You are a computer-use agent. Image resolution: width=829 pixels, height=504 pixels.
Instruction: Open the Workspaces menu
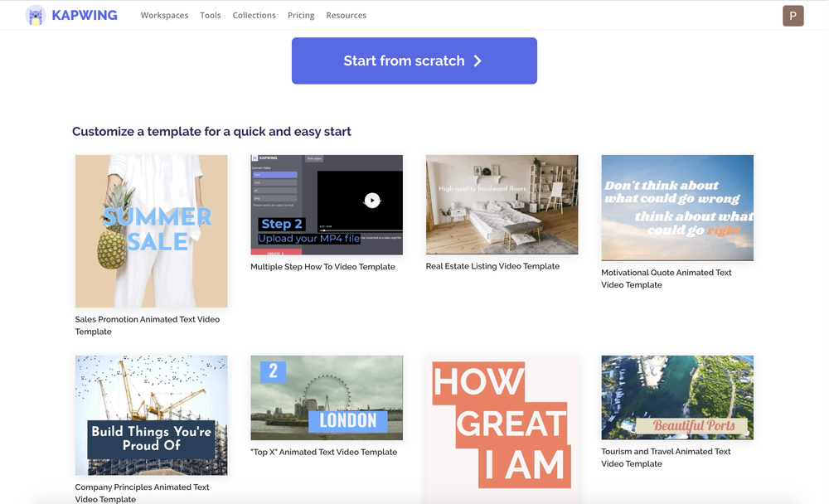pos(164,15)
